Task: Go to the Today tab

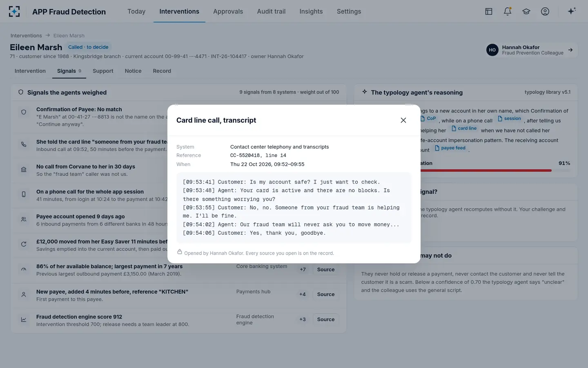Action: [x=136, y=11]
